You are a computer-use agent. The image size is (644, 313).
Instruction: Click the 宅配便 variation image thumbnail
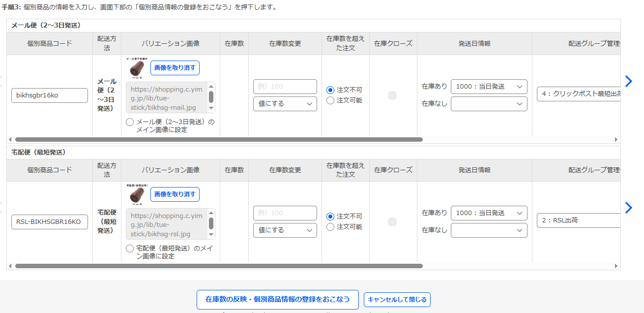point(136,194)
